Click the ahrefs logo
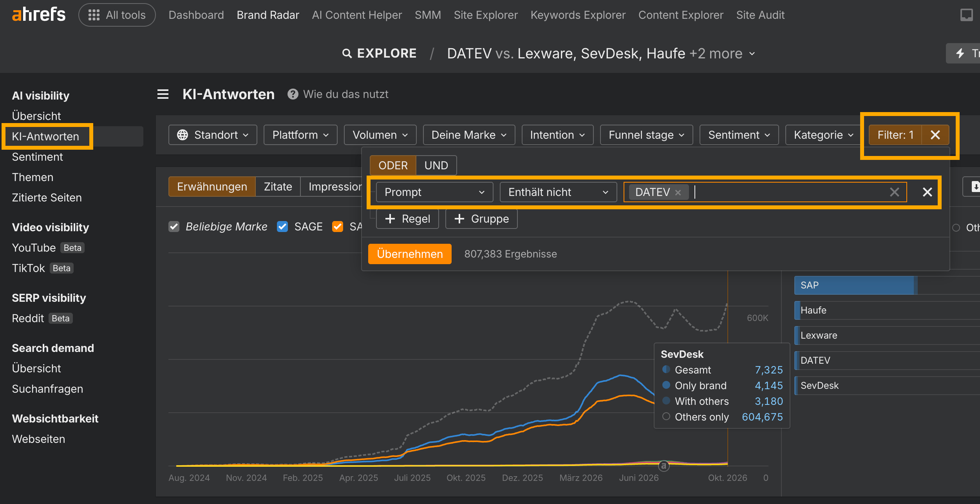The width and height of the screenshot is (980, 504). tap(39, 15)
